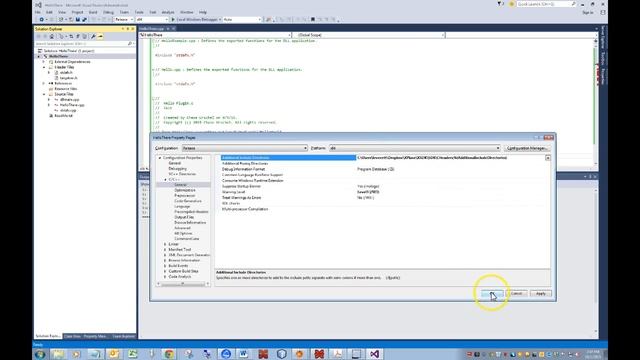Open the Solution Platforms dropdown in toolbar
Viewport: 640px width, 360px height.
tap(152, 20)
